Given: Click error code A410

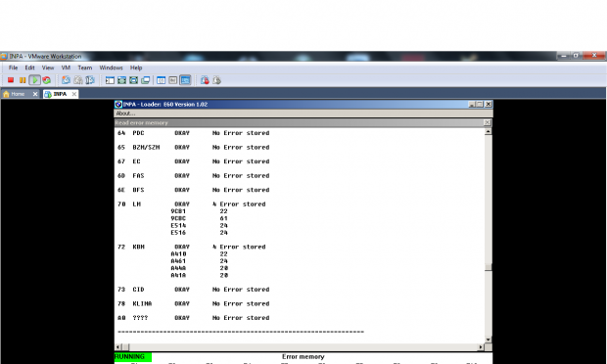Looking at the screenshot, I should [x=178, y=254].
